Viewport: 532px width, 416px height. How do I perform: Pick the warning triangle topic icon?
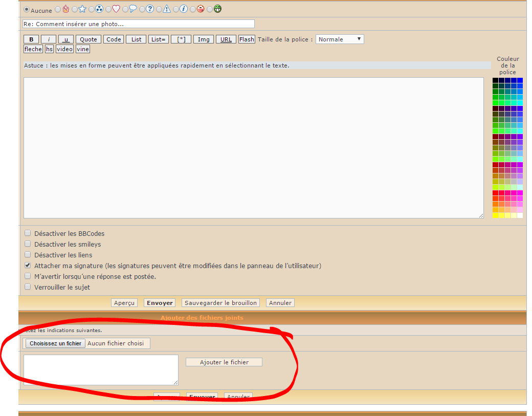pos(167,9)
